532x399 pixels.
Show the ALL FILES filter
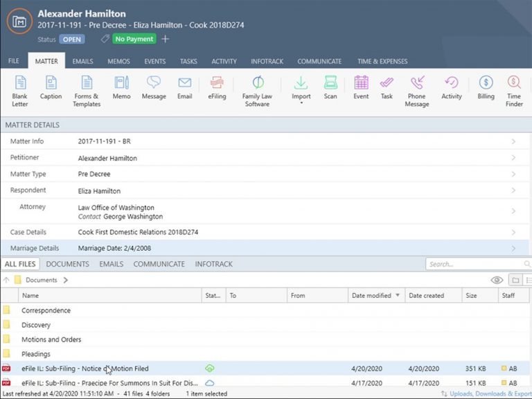[20, 264]
